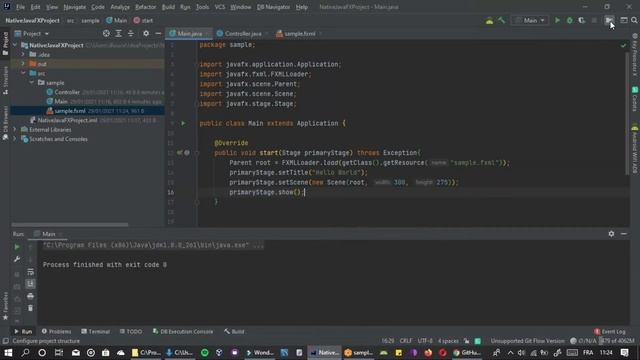
Task: Open the Project Structure icon in the top toolbar
Action: pyautogui.click(x=609, y=20)
